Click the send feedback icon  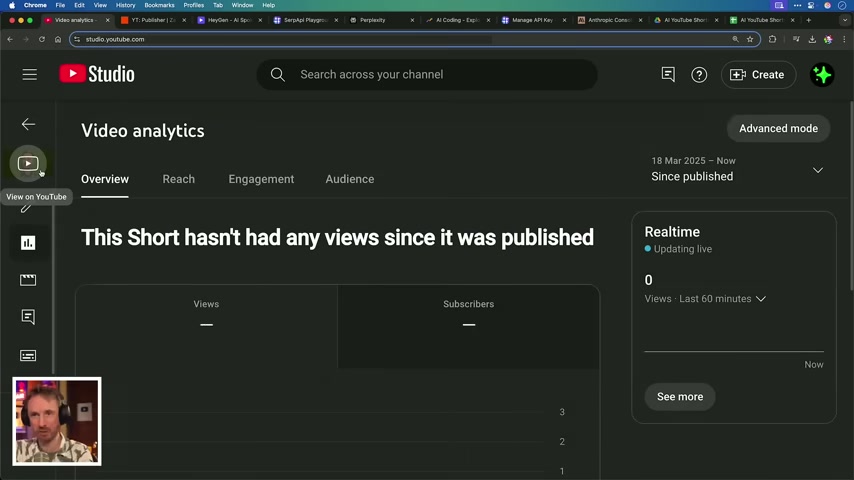point(668,74)
